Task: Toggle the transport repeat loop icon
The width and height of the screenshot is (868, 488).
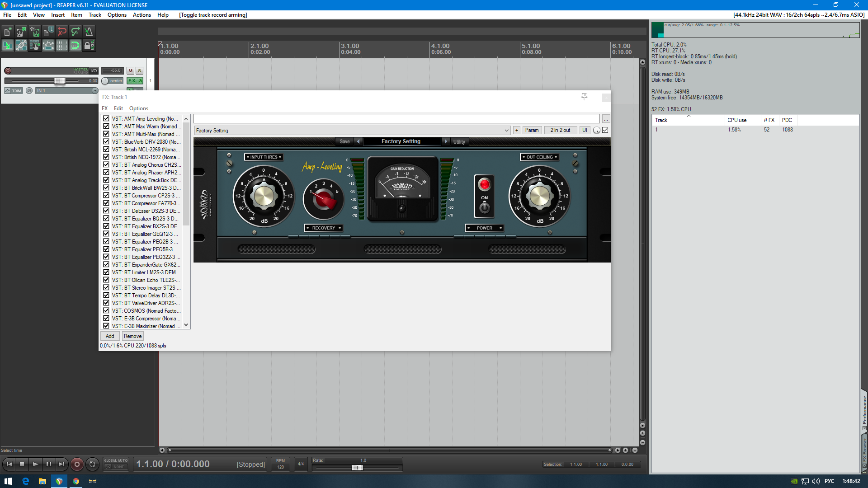Action: point(92,464)
